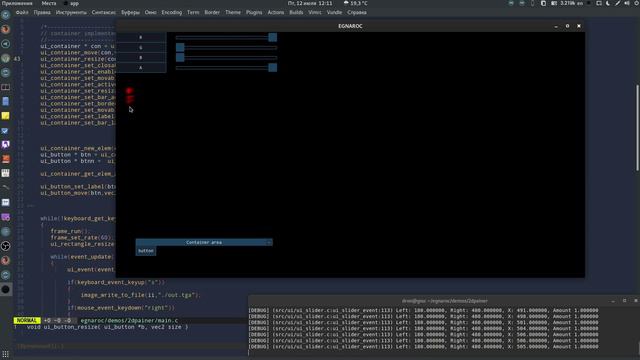Click the NORMAL mode status indicator

coord(27,320)
